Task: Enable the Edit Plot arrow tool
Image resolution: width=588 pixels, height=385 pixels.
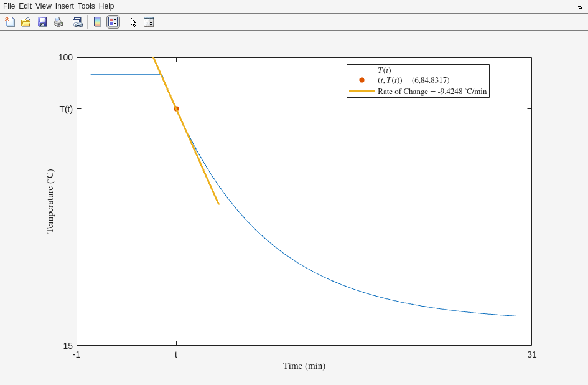Action: [133, 22]
